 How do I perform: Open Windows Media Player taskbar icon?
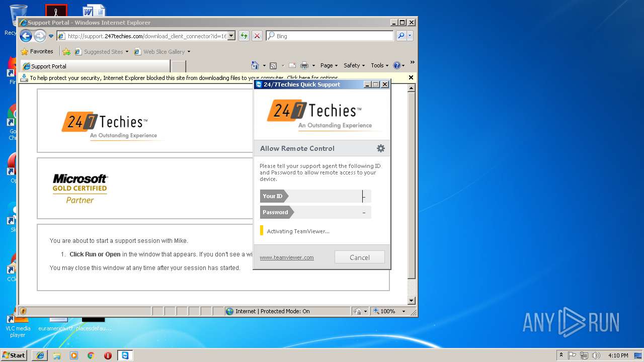point(74,355)
